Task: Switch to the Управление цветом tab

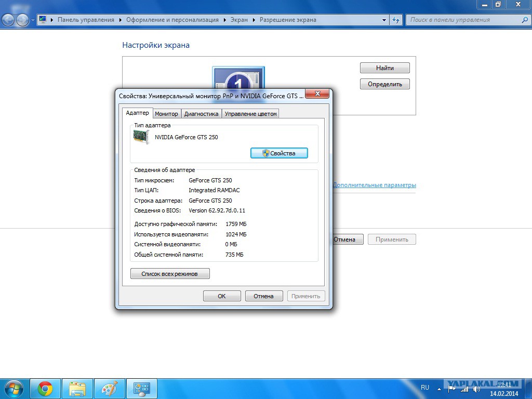Action: (x=250, y=114)
